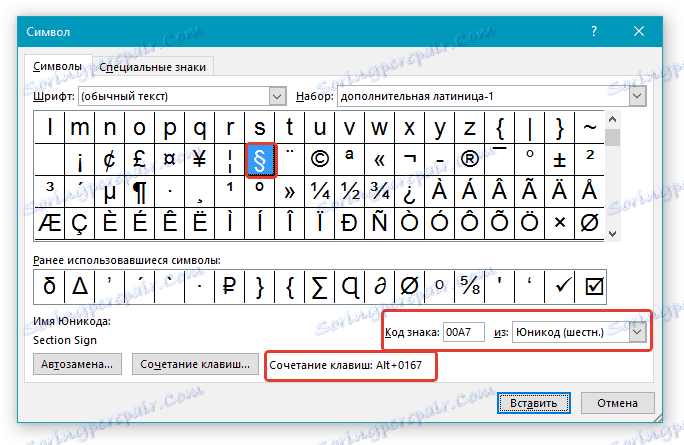
Task: Choose the one-half ½ fraction
Action: tap(350, 192)
